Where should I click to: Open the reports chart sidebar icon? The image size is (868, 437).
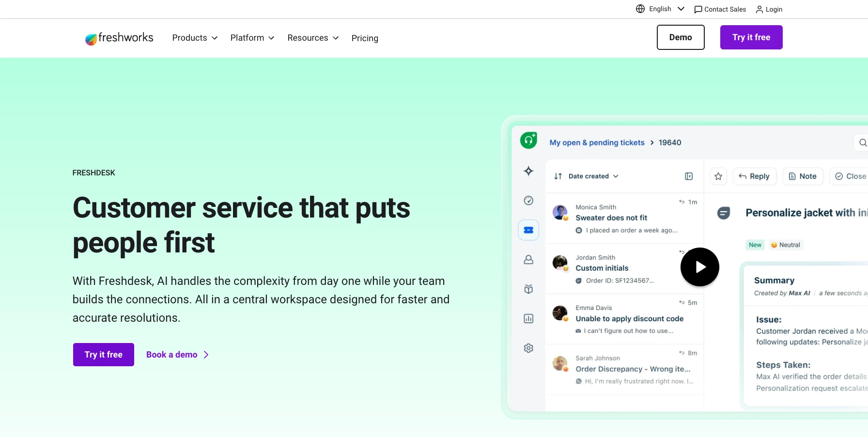[528, 319]
